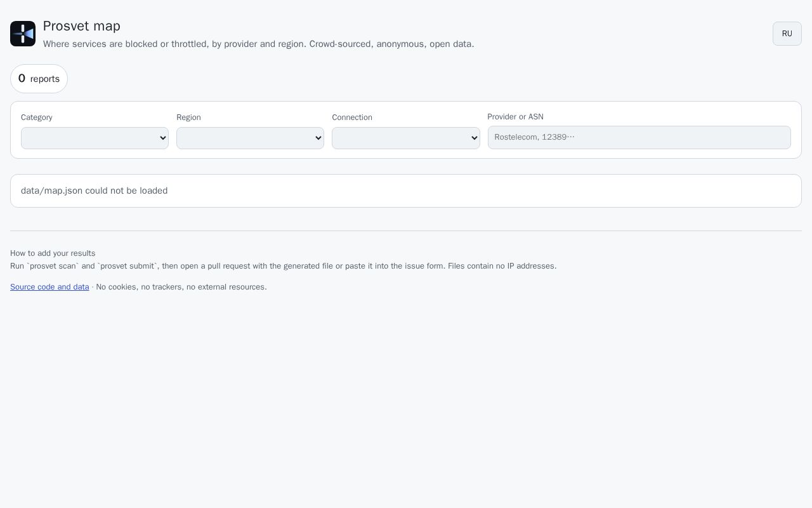812x508 pixels.
Task: Click the Connection field label
Action: 352,117
